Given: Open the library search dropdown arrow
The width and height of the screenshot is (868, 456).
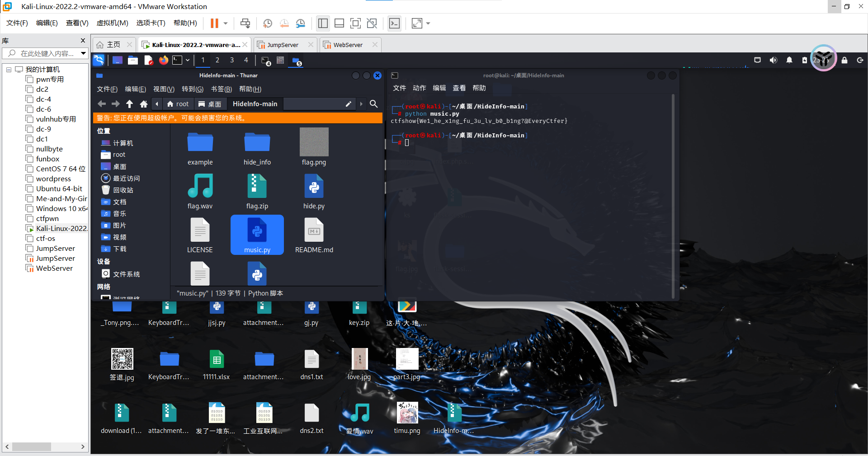Looking at the screenshot, I should (83, 53).
